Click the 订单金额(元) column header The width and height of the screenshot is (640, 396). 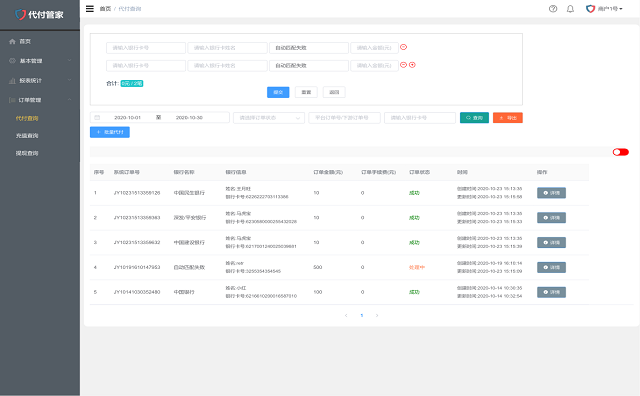tap(328, 172)
